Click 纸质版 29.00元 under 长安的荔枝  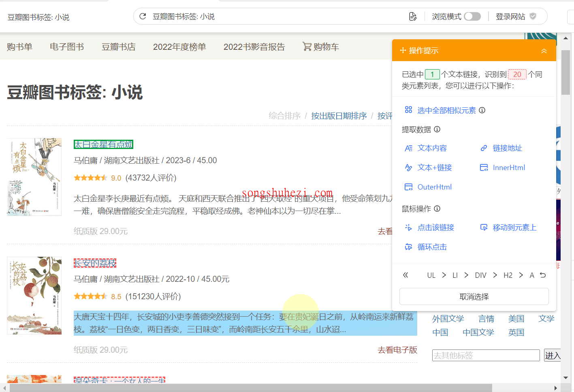point(100,350)
